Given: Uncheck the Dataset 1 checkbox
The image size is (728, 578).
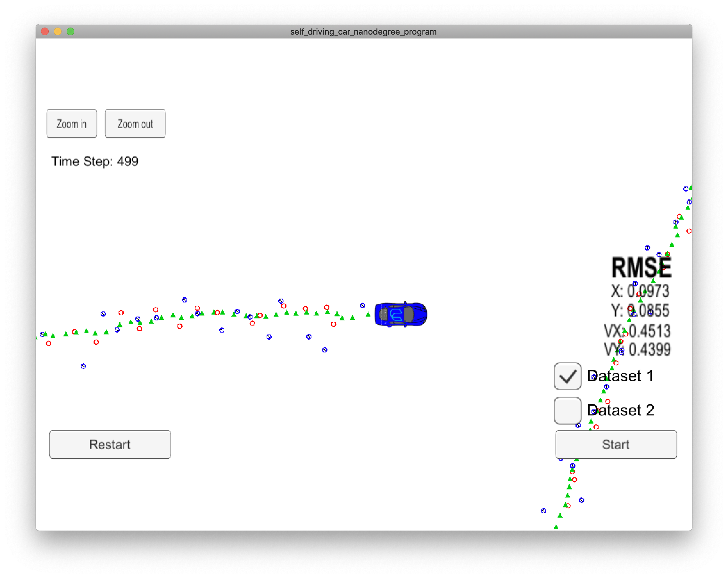Looking at the screenshot, I should [567, 376].
